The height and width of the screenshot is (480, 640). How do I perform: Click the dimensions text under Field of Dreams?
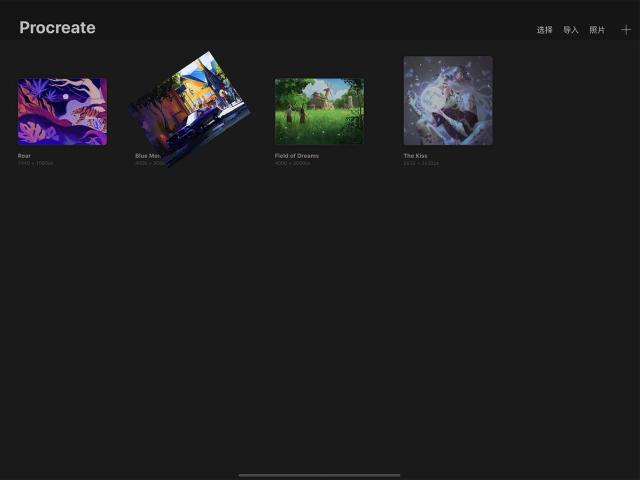[x=292, y=163]
